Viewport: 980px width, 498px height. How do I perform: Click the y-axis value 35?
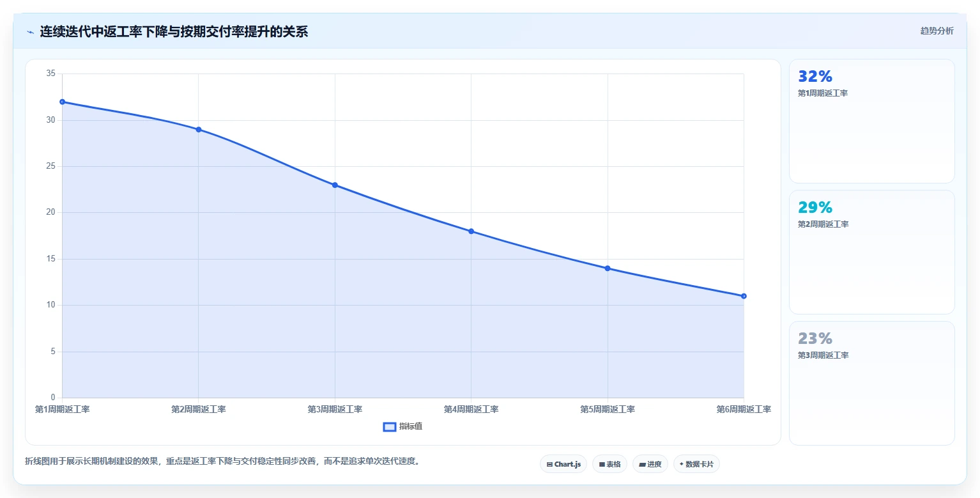(x=51, y=74)
